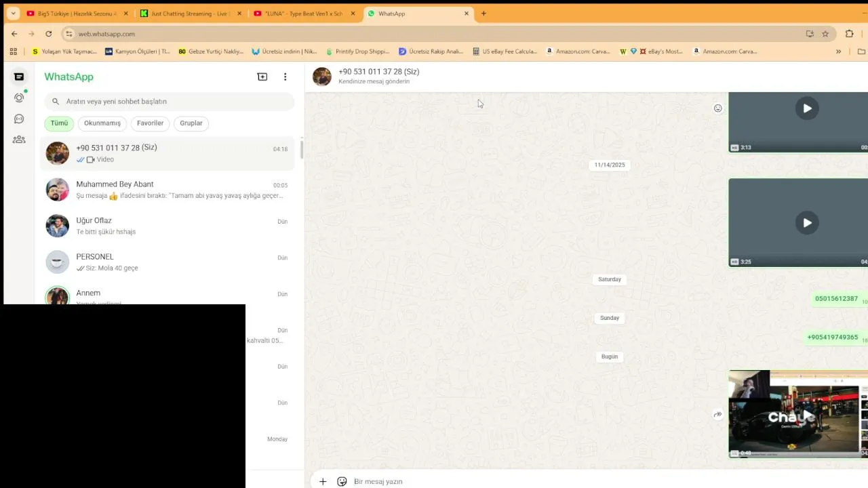Image resolution: width=868 pixels, height=488 pixels.
Task: Open the Annem chat
Action: click(x=167, y=297)
